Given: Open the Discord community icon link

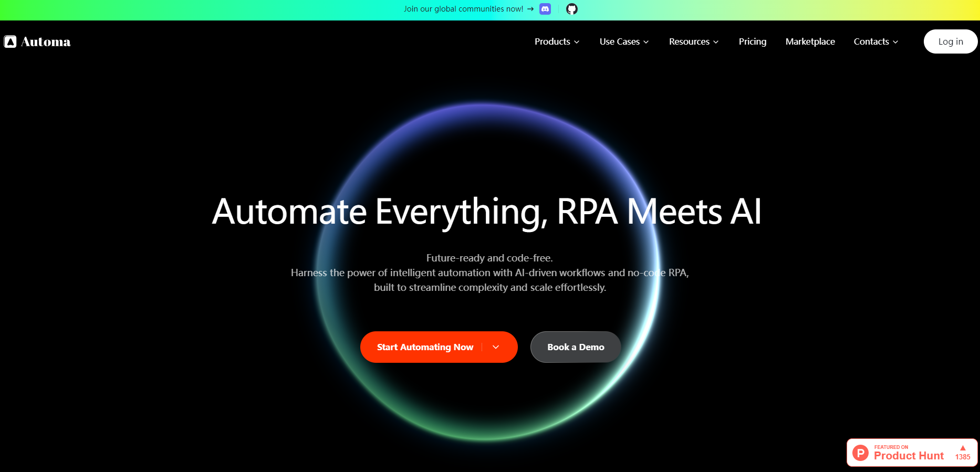Looking at the screenshot, I should (545, 9).
